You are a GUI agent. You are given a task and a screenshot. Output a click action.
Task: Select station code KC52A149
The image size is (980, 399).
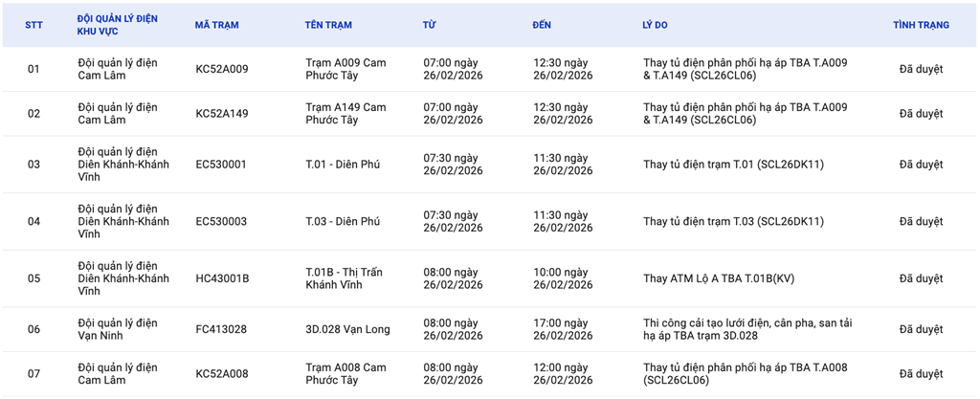221,114
